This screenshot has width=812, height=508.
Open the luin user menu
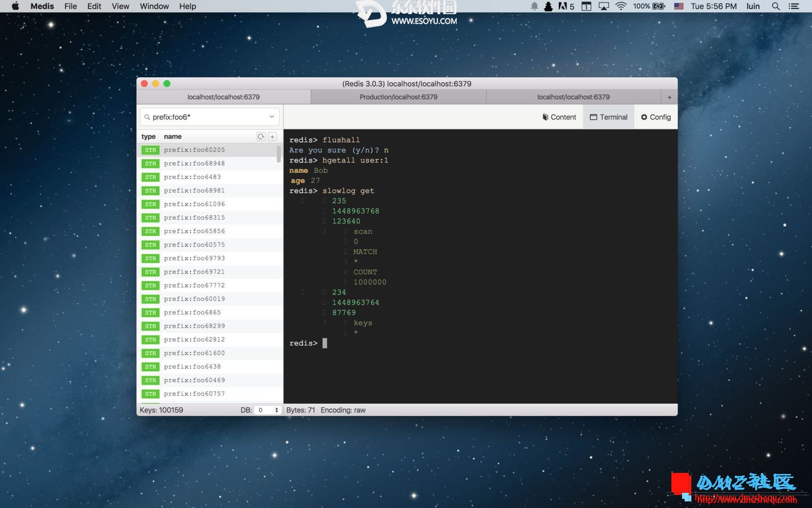tap(753, 6)
